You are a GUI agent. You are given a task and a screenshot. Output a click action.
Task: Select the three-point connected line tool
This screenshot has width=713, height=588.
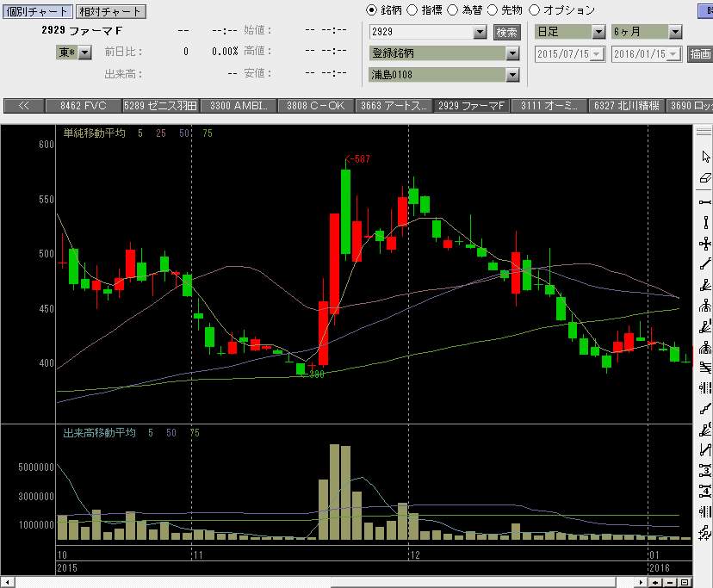(x=704, y=409)
